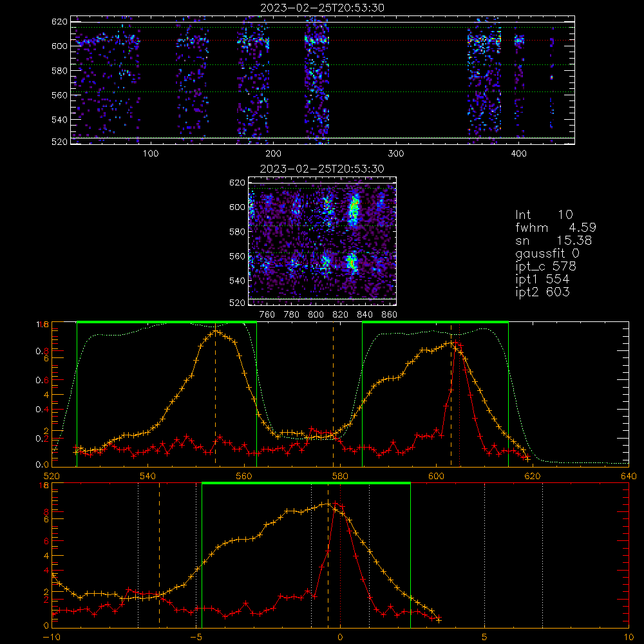The height and width of the screenshot is (644, 644).
Task: Click red dotted vertical line near 605
Action: coord(459,395)
